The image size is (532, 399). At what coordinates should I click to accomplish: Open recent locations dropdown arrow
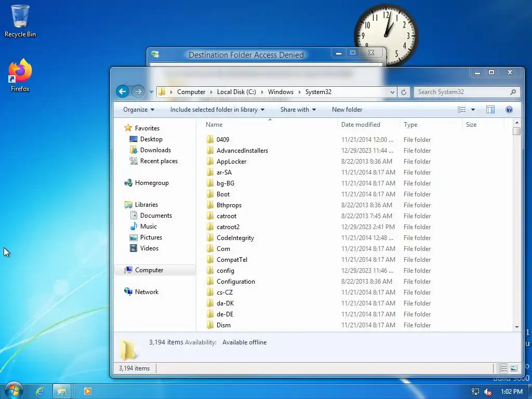click(x=151, y=91)
